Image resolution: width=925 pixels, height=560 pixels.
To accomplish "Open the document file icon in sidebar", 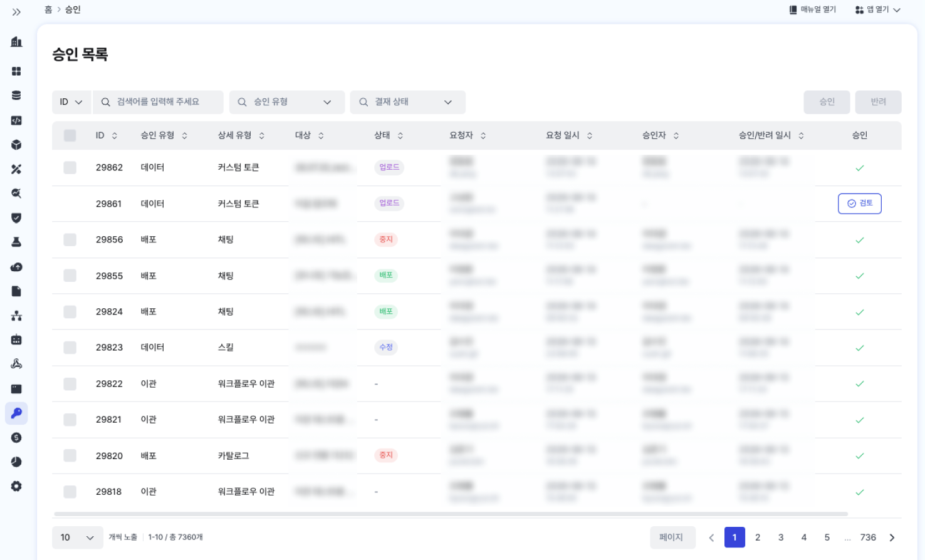I will coord(16,291).
